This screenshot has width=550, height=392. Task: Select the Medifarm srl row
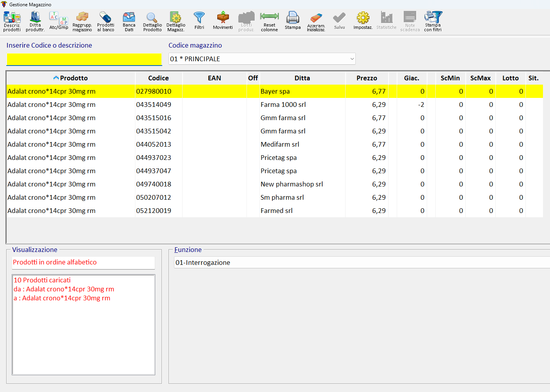coord(275,144)
